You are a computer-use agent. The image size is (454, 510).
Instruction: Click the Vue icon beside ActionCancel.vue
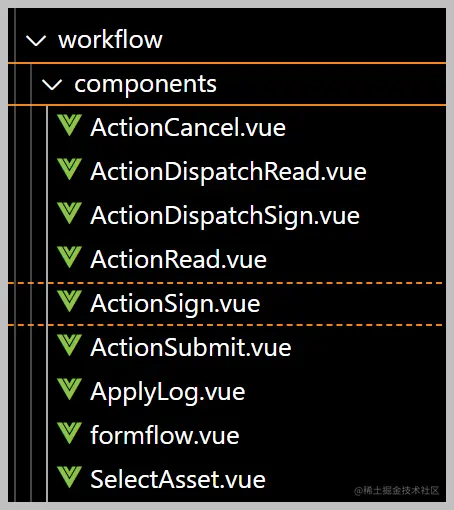pyautogui.click(x=69, y=125)
